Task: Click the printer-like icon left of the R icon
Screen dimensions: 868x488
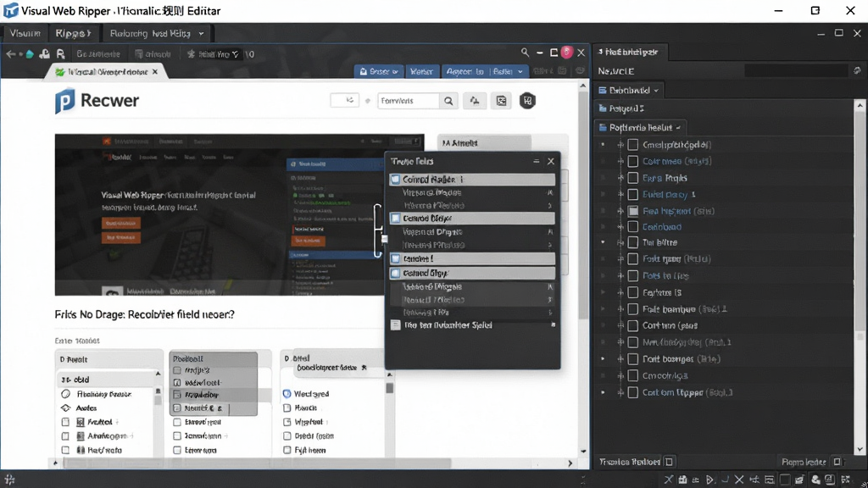Action: 44,53
